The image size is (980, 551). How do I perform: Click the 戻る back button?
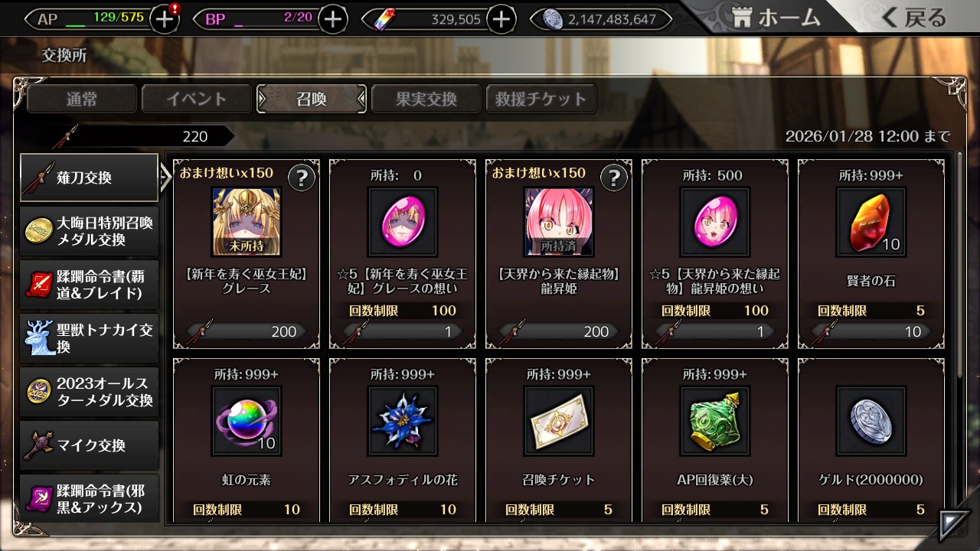(915, 18)
